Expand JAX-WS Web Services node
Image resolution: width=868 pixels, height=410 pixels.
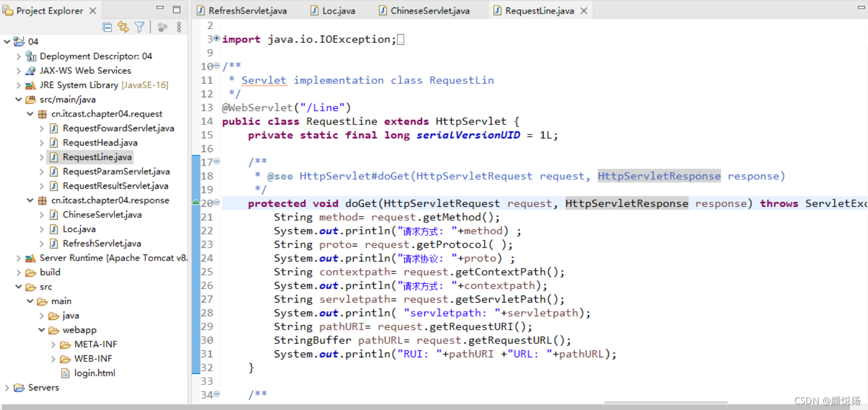[19, 71]
